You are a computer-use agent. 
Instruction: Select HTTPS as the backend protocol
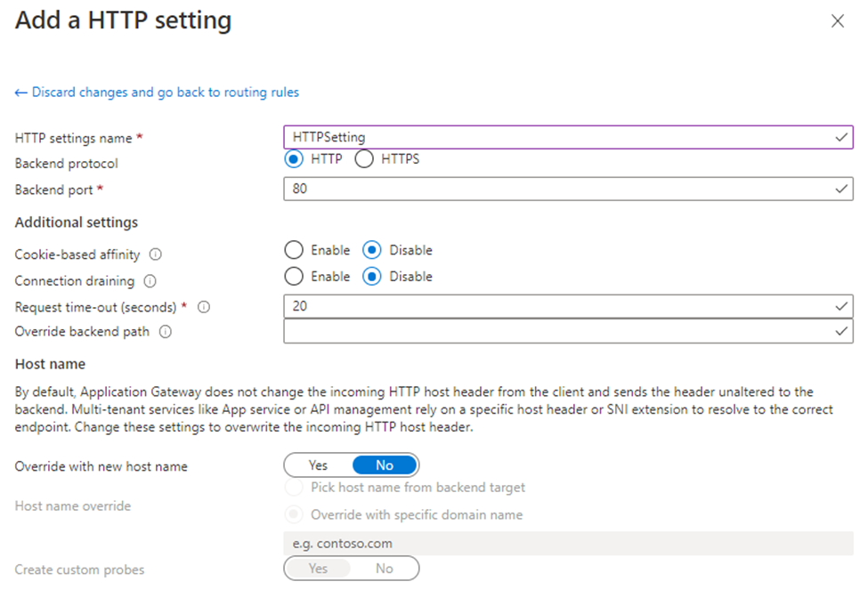click(x=364, y=158)
